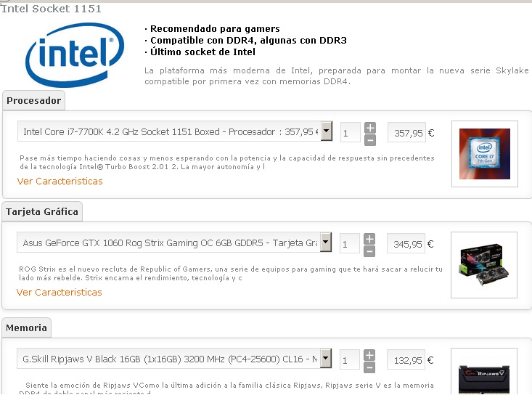
Task: Open the Ripjaws V memory thumbnail
Action: (x=484, y=372)
